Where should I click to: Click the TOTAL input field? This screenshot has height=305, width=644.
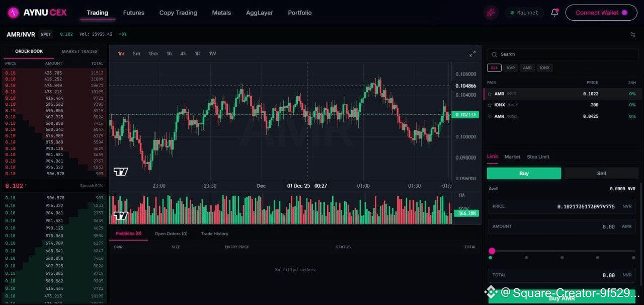pyautogui.click(x=562, y=275)
